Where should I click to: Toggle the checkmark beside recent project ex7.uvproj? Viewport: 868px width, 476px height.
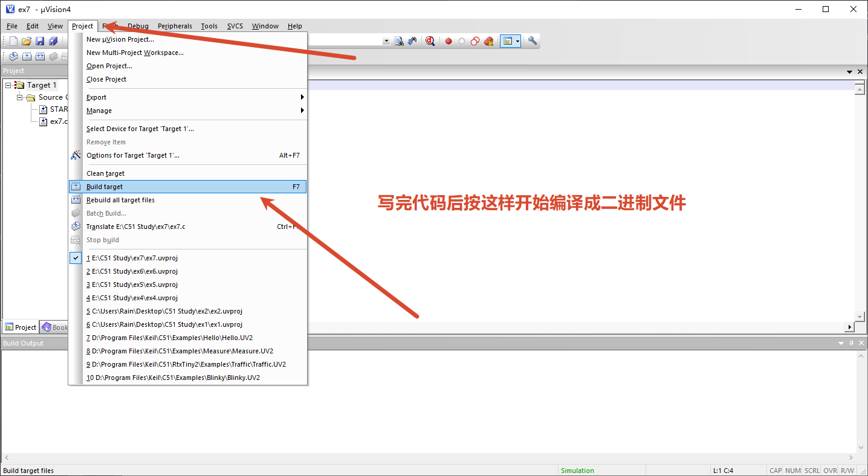pyautogui.click(x=76, y=257)
